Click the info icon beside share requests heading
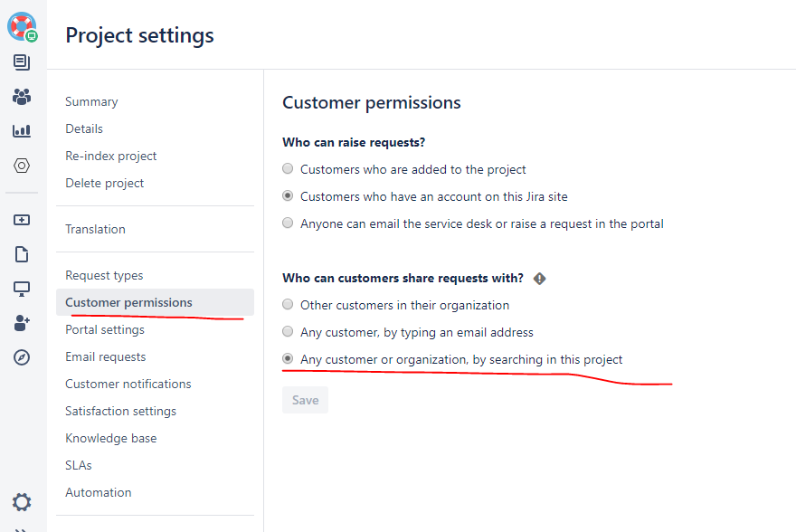 [x=540, y=279]
